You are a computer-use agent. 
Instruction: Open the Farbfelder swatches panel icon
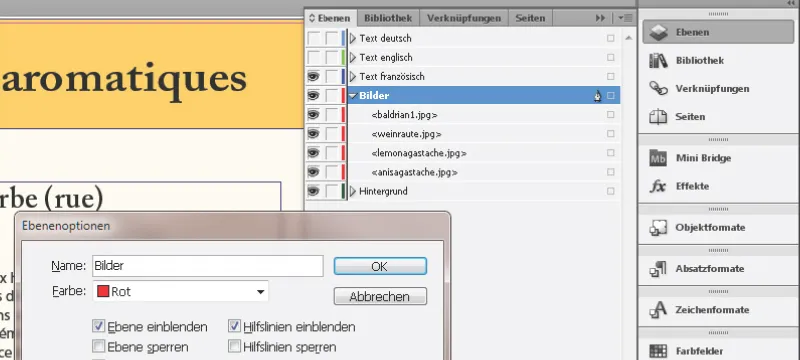point(658,351)
